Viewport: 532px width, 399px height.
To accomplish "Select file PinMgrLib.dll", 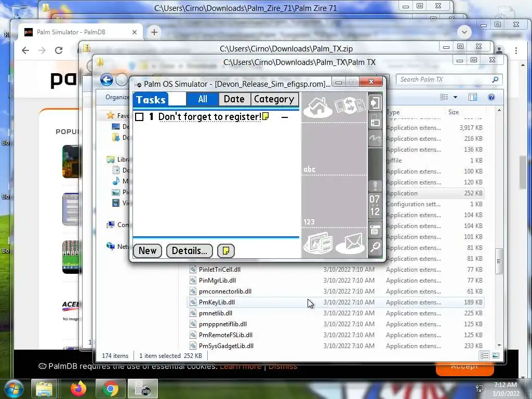I will pyautogui.click(x=217, y=280).
